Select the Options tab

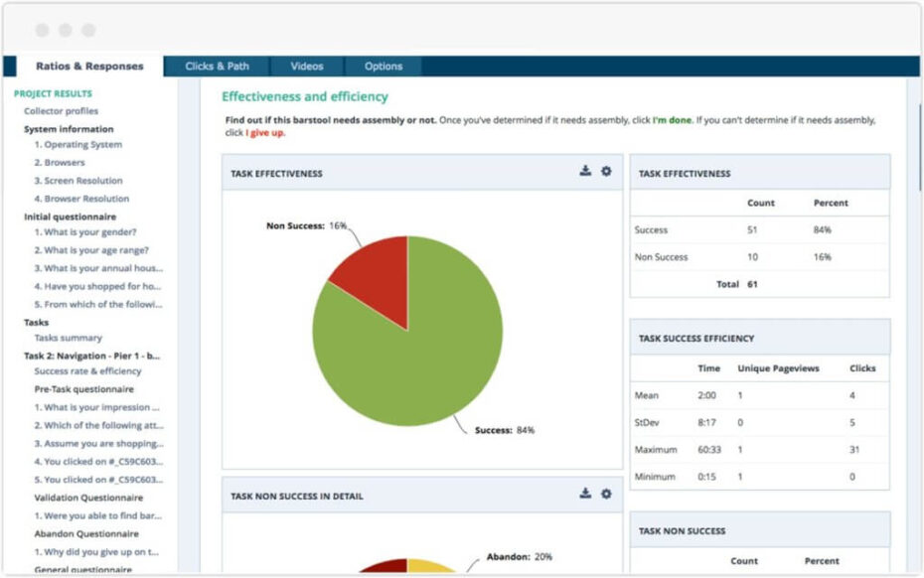(383, 66)
